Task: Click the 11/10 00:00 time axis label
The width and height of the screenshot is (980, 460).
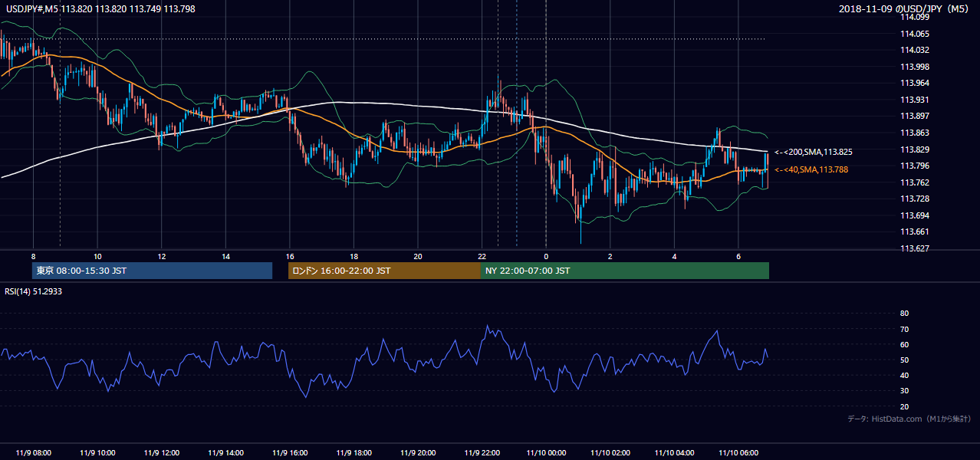Action: pyautogui.click(x=546, y=453)
